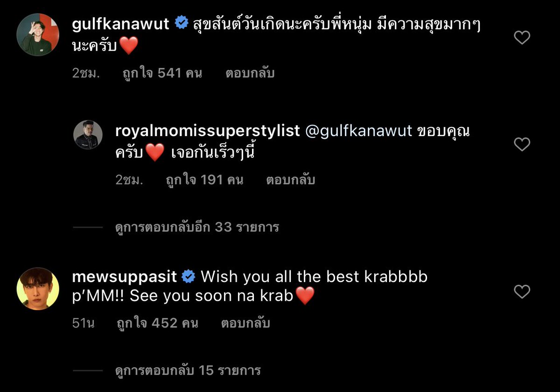Click mewsuppasit's verified badge icon
Viewport: 560px width, 392px height.
tap(189, 276)
